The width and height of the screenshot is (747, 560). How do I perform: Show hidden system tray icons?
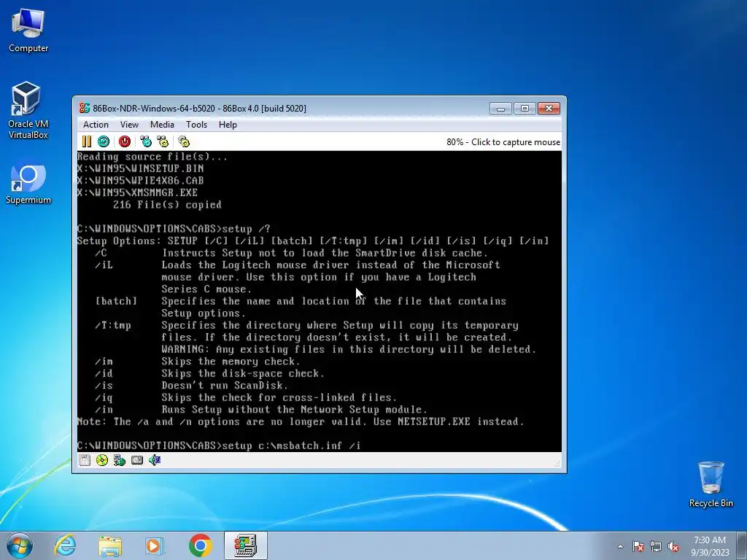(x=620, y=546)
